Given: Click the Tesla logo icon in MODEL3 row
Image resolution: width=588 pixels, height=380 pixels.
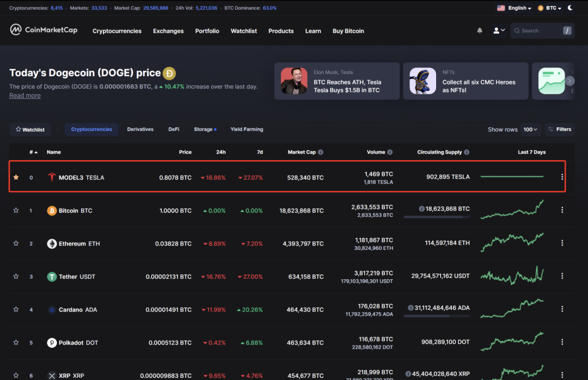Looking at the screenshot, I should click(52, 177).
